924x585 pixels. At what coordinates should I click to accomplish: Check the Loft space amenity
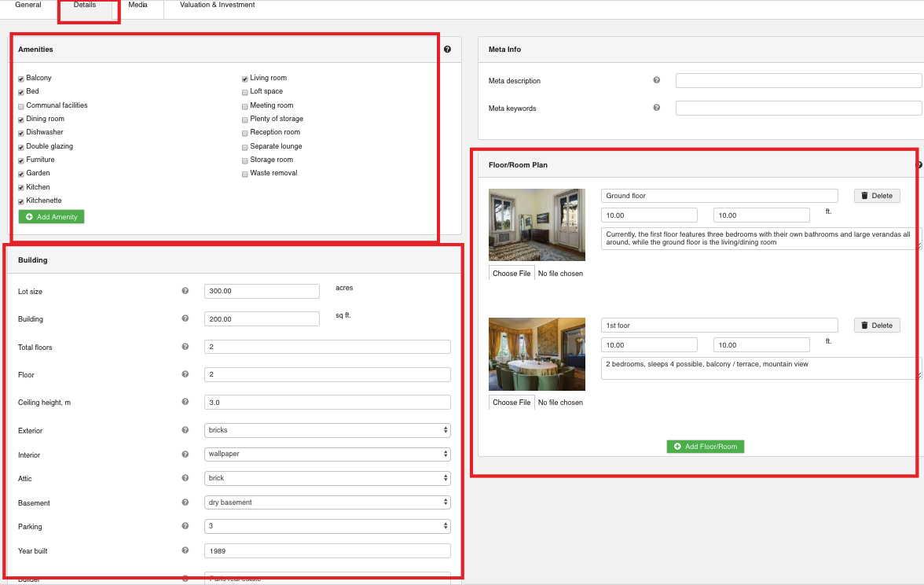pyautogui.click(x=245, y=92)
